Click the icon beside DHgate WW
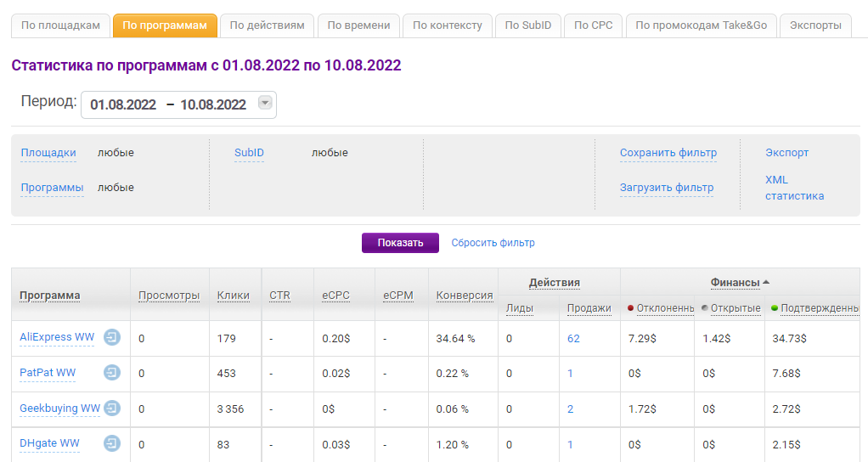The image size is (868, 462). click(x=112, y=443)
